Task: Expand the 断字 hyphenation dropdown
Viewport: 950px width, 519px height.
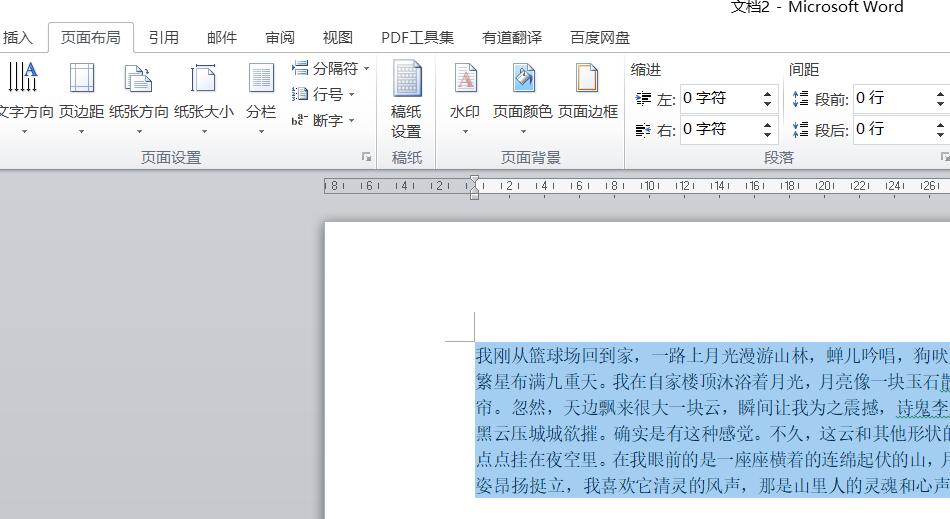Action: (x=325, y=120)
